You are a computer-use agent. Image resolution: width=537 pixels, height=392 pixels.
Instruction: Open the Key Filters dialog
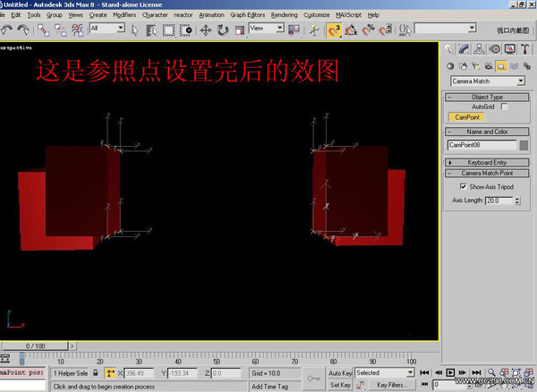point(392,385)
